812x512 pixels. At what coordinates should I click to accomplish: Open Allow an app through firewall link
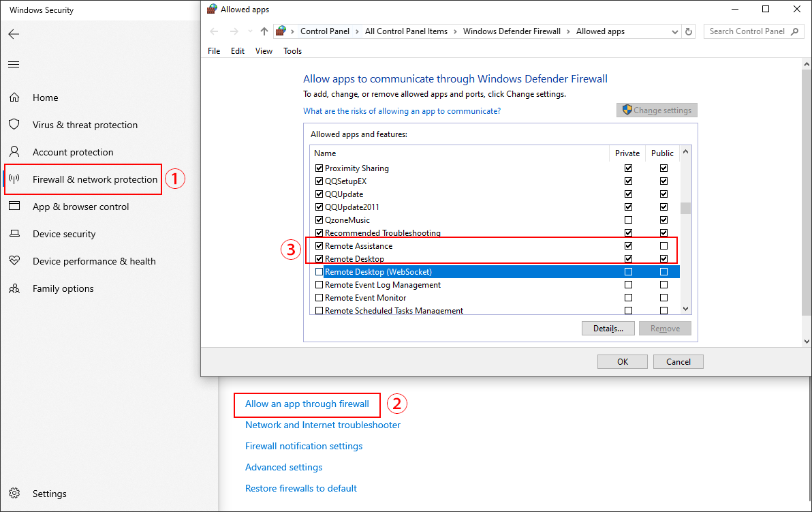pos(307,404)
